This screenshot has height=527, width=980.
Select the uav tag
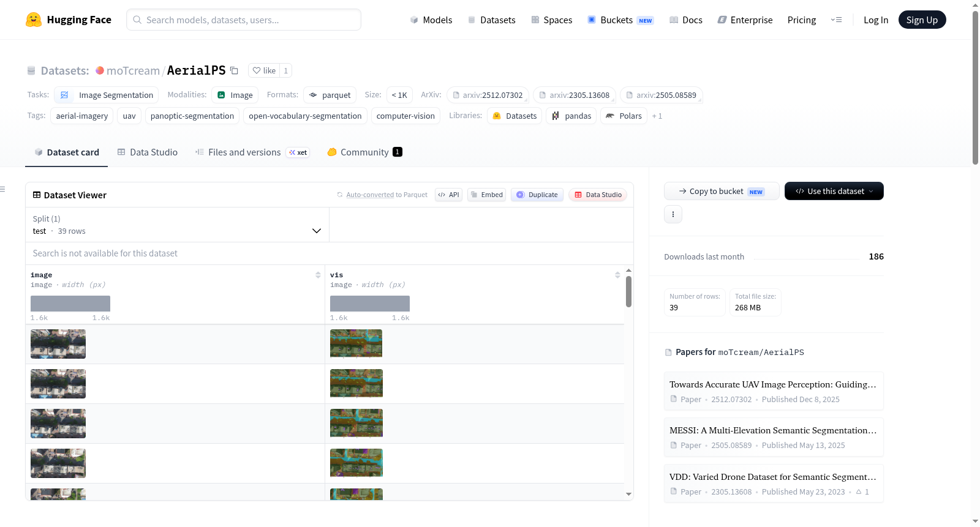tap(129, 116)
